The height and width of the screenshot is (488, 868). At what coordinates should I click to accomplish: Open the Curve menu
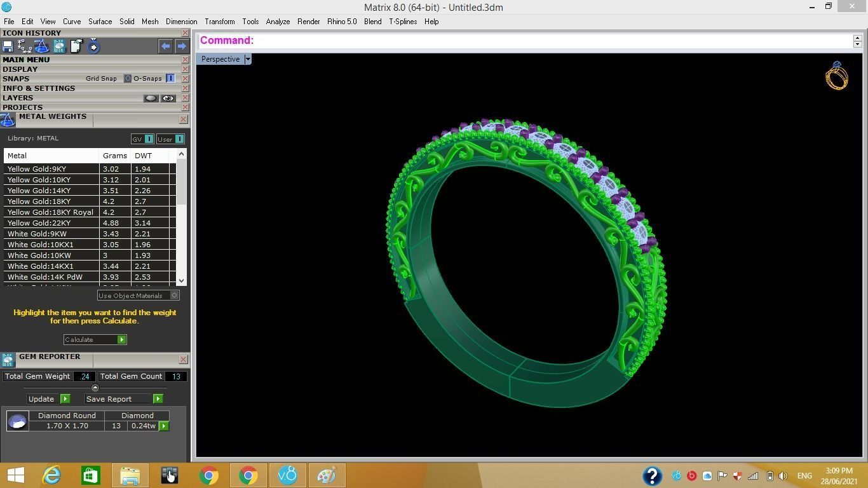click(72, 22)
